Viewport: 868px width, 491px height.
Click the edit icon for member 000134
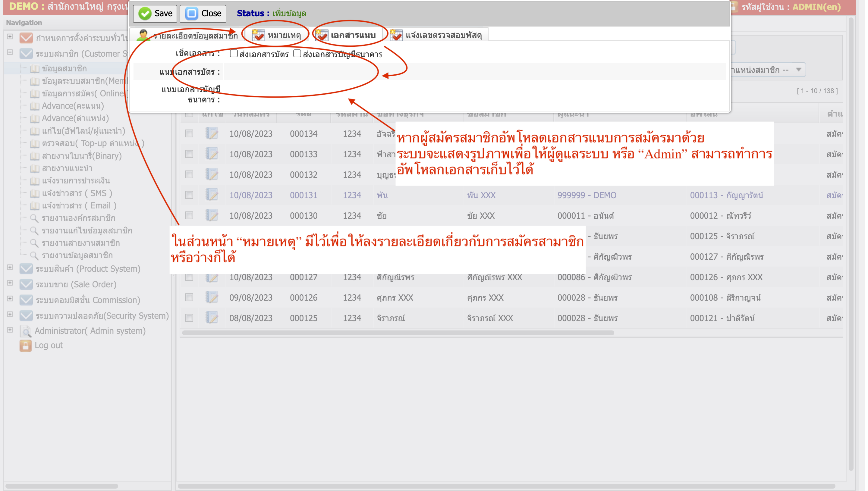(x=212, y=133)
